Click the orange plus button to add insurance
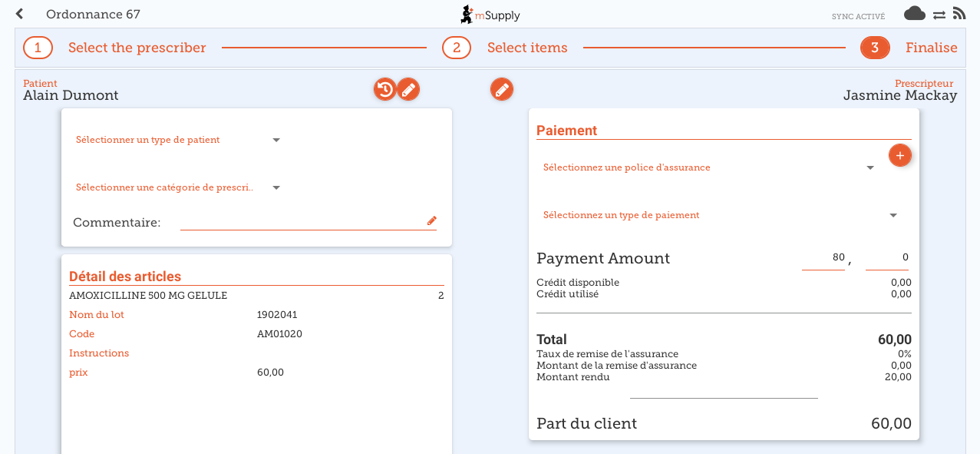 899,155
